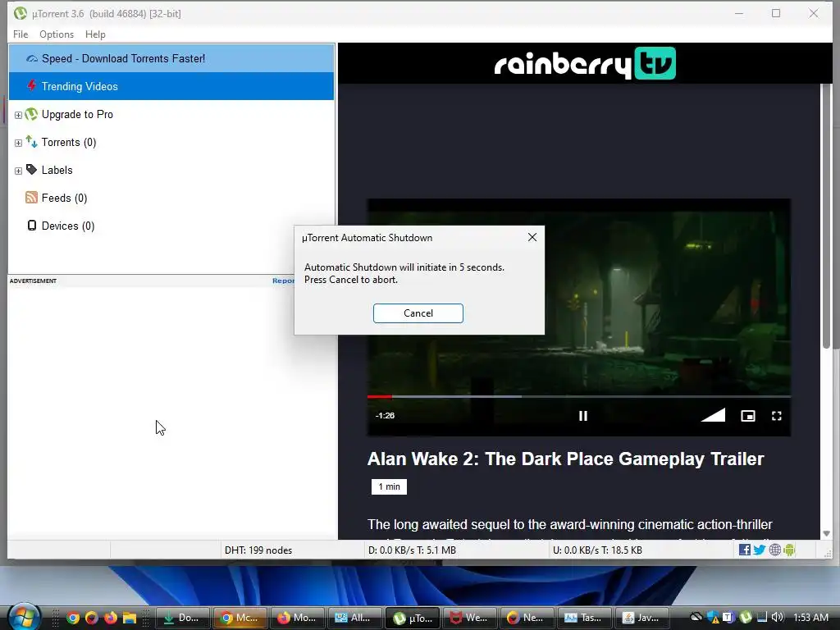Viewport: 840px width, 630px height.
Task: Enable picture-in-picture mode on video
Action: (748, 416)
